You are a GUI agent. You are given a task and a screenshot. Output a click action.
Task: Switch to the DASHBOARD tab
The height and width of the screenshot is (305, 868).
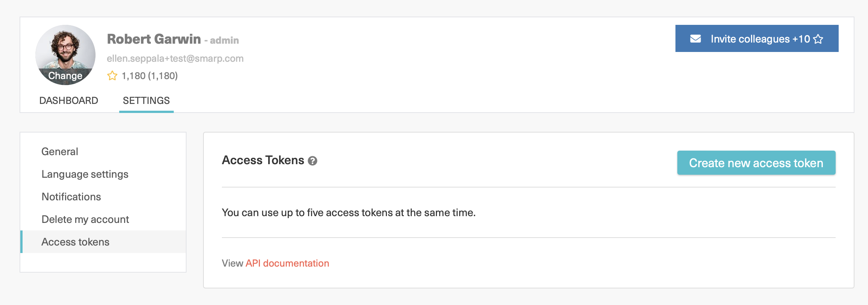click(x=69, y=101)
